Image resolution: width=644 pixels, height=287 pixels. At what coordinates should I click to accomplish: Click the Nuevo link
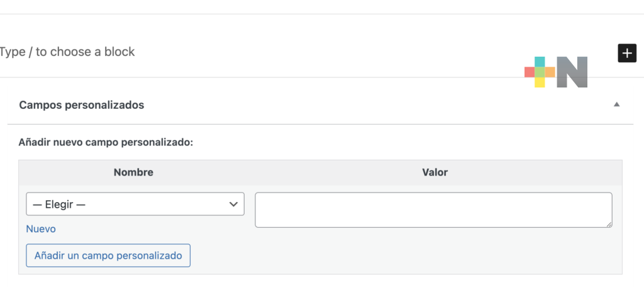point(41,228)
